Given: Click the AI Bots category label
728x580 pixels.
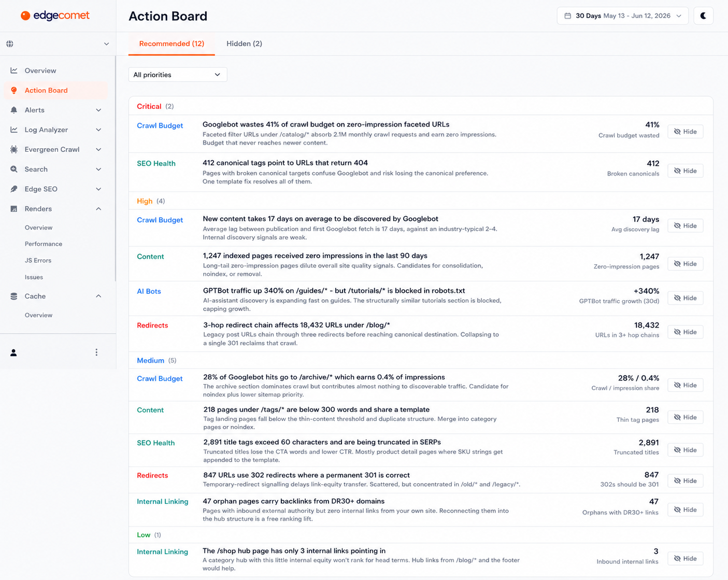Looking at the screenshot, I should 149,291.
